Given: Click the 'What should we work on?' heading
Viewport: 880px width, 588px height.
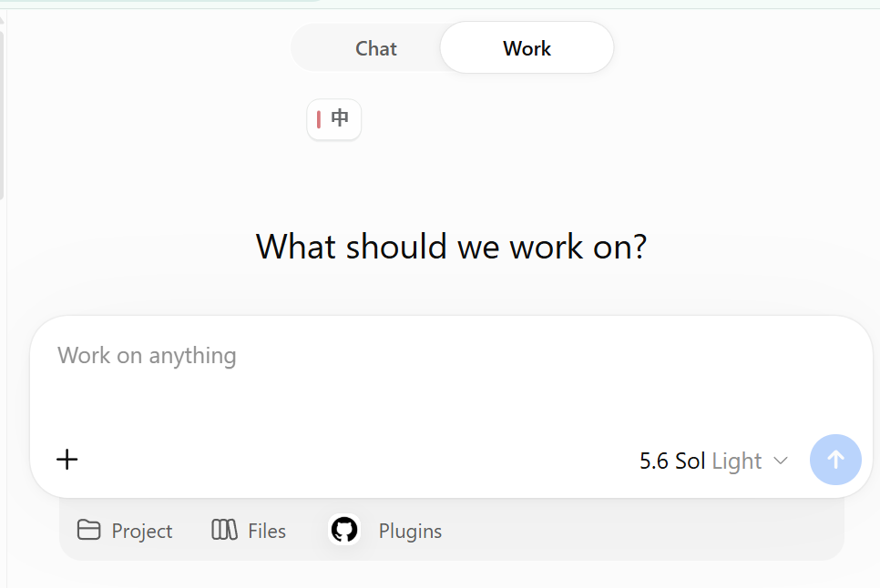Looking at the screenshot, I should [x=451, y=247].
